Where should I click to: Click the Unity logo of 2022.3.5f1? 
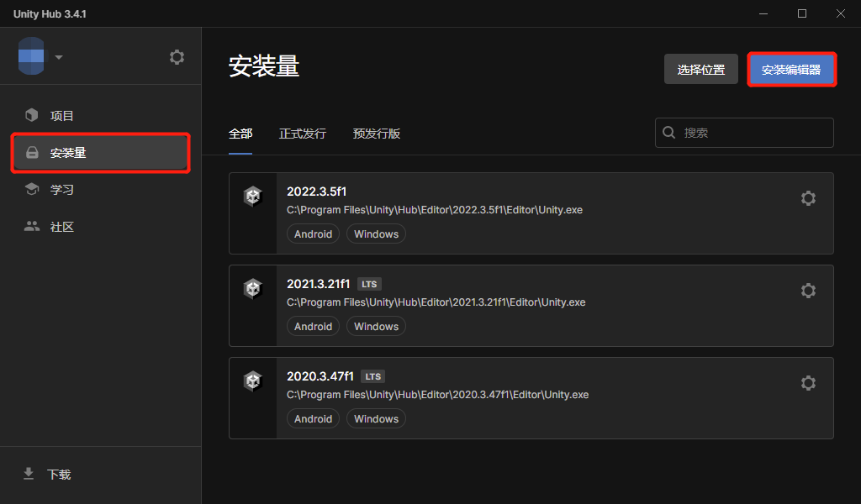pos(252,196)
